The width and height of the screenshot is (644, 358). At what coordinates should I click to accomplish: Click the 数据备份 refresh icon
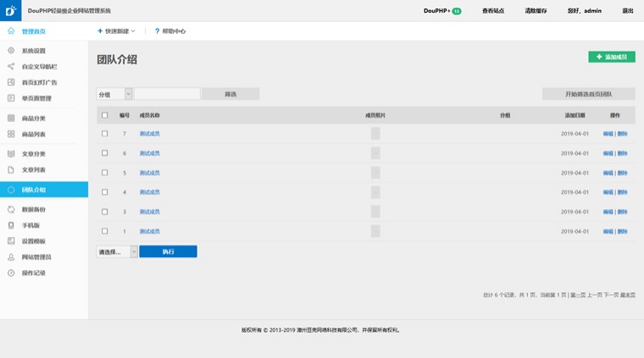(11, 209)
